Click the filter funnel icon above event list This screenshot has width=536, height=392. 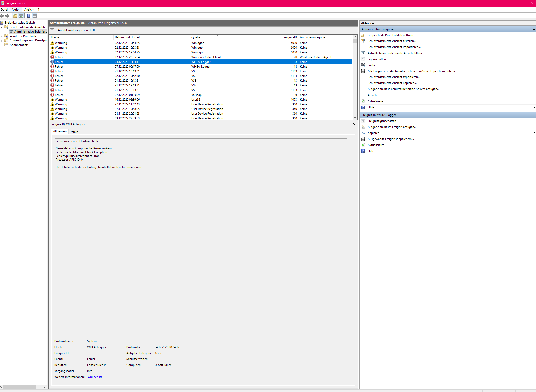pyautogui.click(x=52, y=30)
